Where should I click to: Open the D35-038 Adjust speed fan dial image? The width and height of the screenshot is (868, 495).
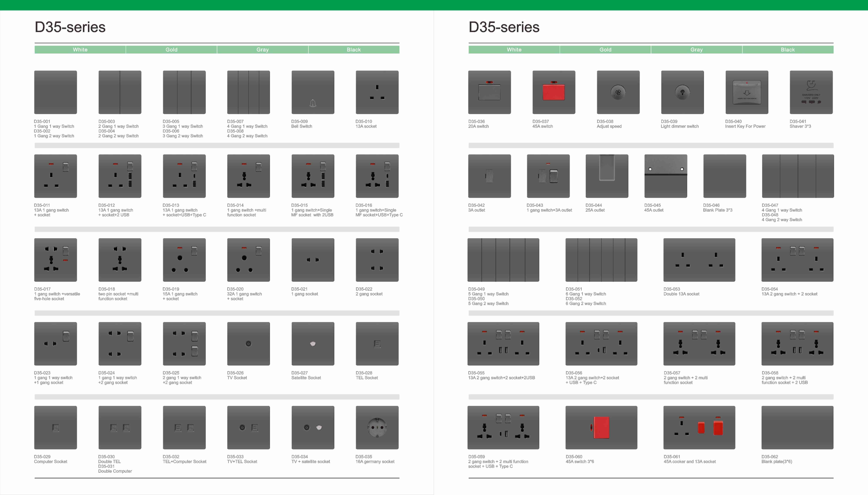[618, 92]
